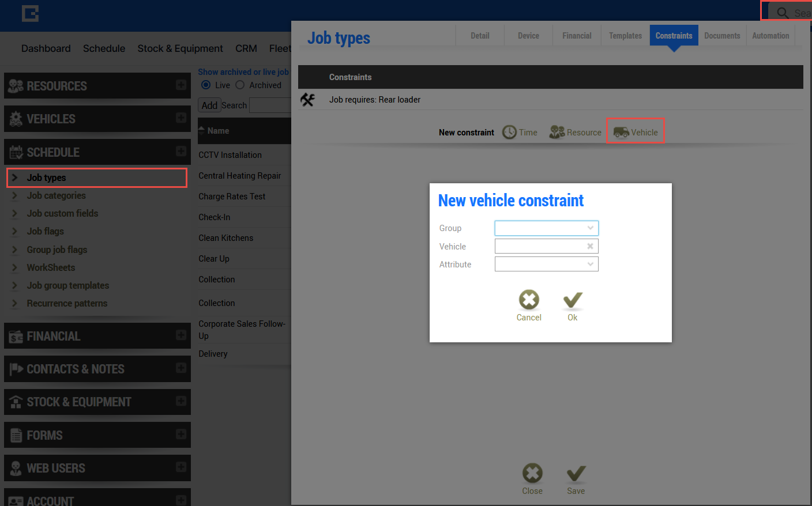The width and height of the screenshot is (812, 506).
Task: Click the Resource constraint people icon
Action: 557,132
